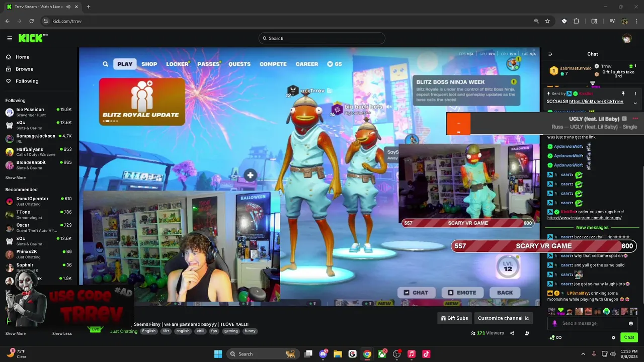Show hidden tray icons chevron
Viewport: 644px width, 362px height.
(583, 354)
